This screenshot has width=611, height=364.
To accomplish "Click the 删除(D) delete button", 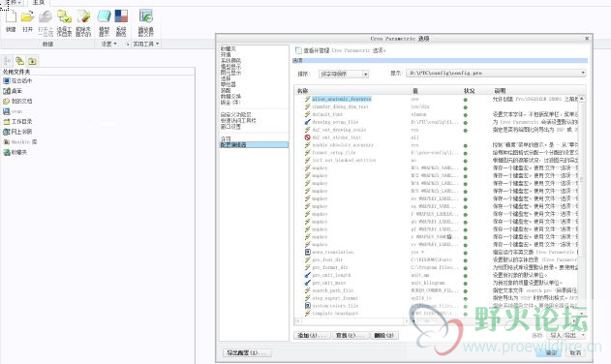I will tap(384, 335).
